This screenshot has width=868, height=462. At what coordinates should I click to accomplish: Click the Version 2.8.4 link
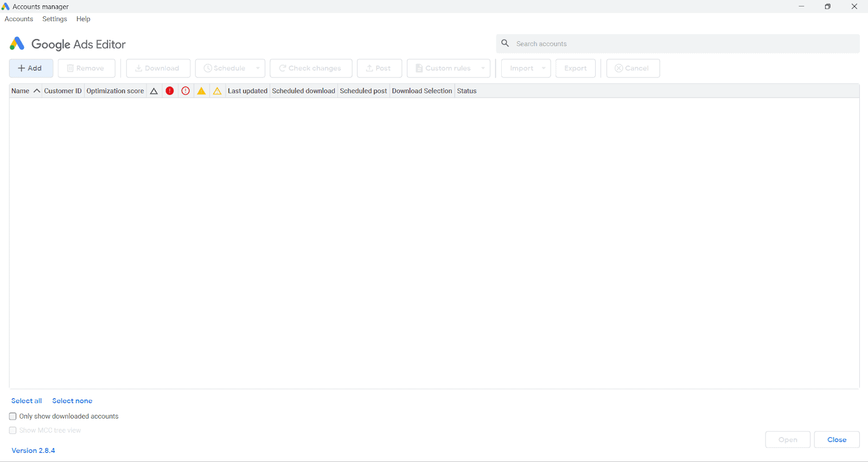click(x=33, y=451)
